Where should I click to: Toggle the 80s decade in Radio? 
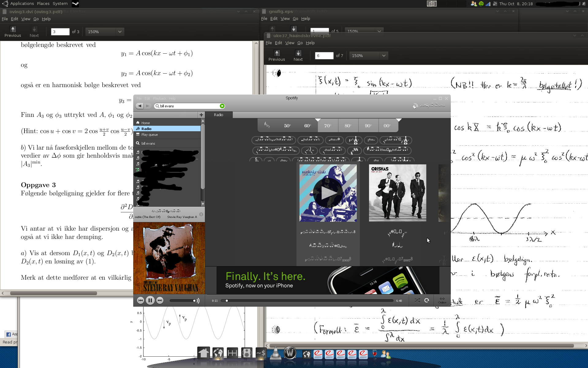click(348, 126)
